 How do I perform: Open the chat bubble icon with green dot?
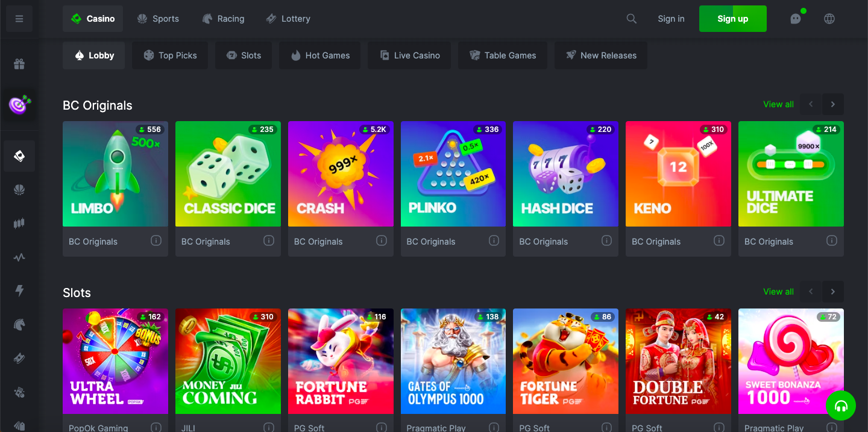click(x=796, y=19)
